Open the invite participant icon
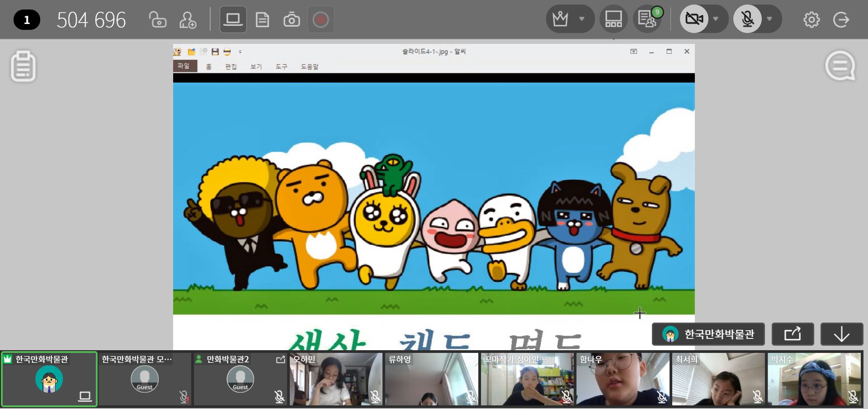868x409 pixels. tap(188, 20)
